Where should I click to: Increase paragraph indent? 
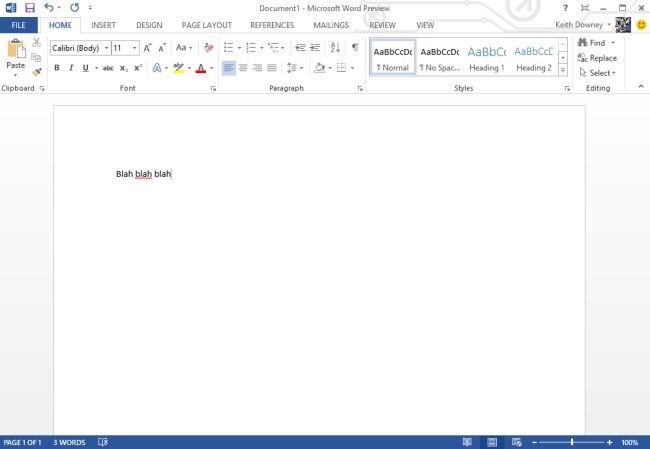point(315,48)
